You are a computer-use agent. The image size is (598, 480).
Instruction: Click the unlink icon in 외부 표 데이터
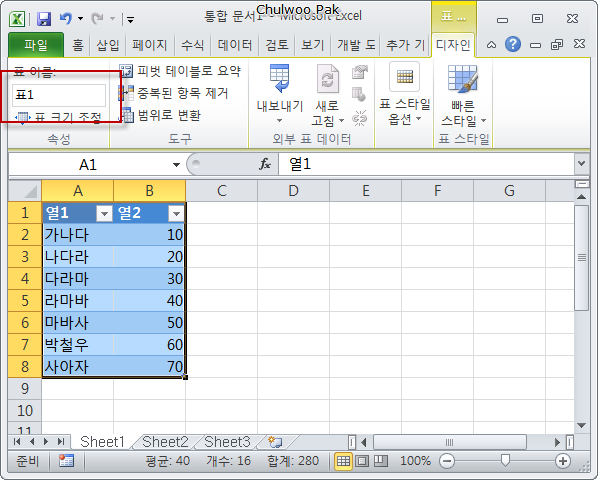click(x=359, y=118)
